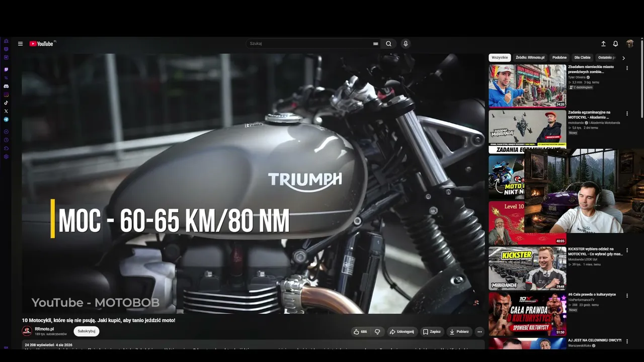The image size is (644, 362).
Task: Select the Źródło: RRmoto.pl filter chip
Action: click(x=530, y=58)
